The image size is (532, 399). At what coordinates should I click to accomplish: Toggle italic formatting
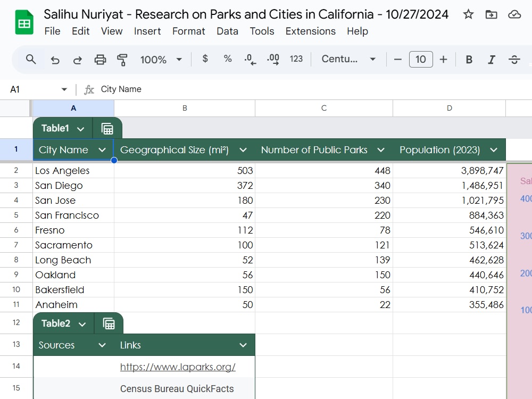point(491,60)
